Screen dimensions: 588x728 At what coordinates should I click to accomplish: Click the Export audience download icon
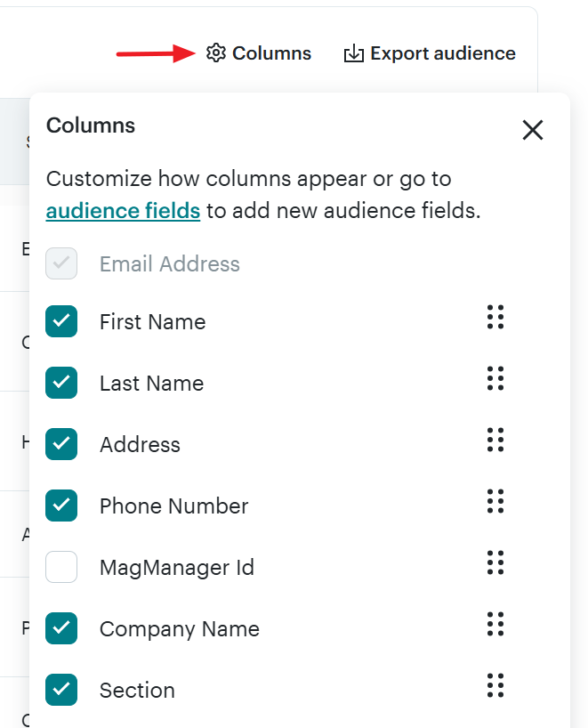[x=354, y=53]
